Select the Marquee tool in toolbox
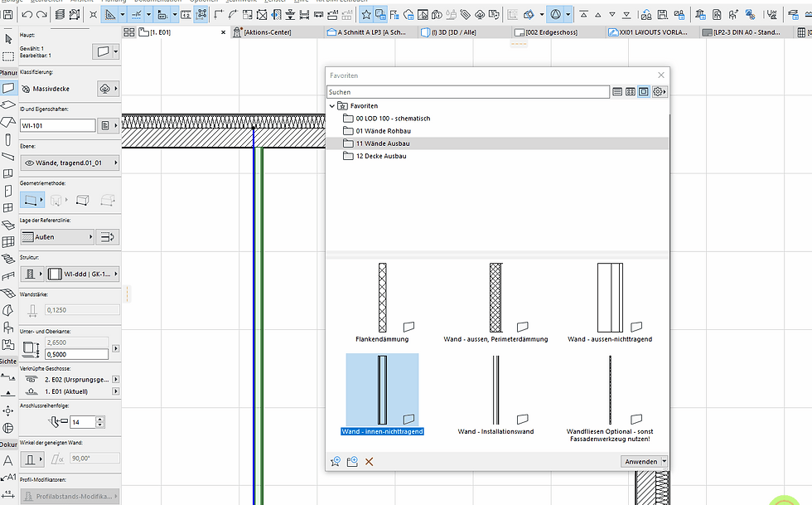812x505 pixels. point(8,56)
